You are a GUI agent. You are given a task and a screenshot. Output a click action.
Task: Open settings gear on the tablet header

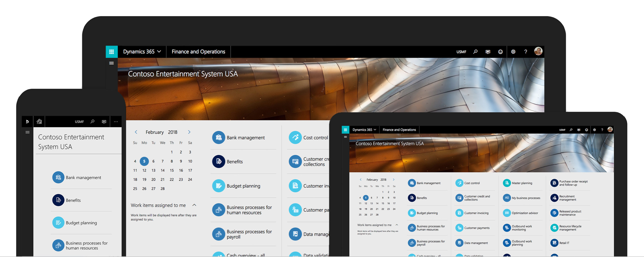click(x=594, y=130)
